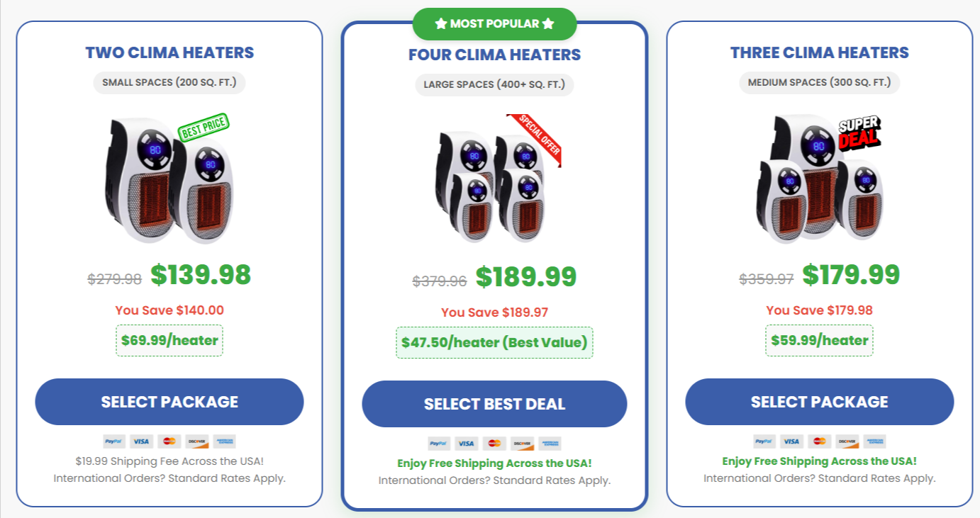Click the MOST POPULAR badge
This screenshot has width=980, height=518.
point(494,23)
